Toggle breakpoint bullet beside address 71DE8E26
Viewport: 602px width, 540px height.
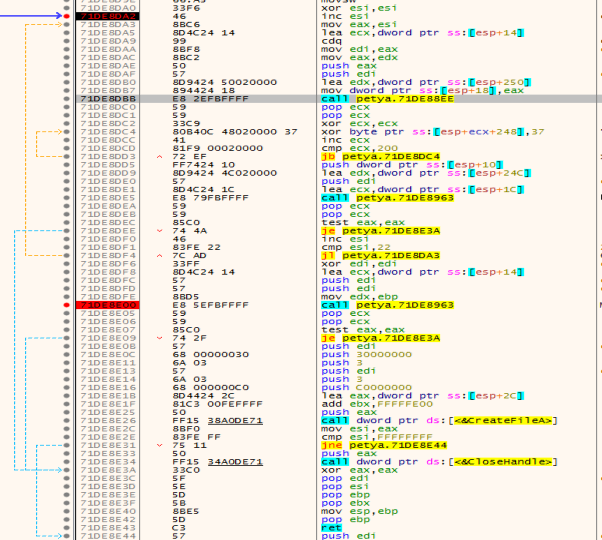pos(67,421)
